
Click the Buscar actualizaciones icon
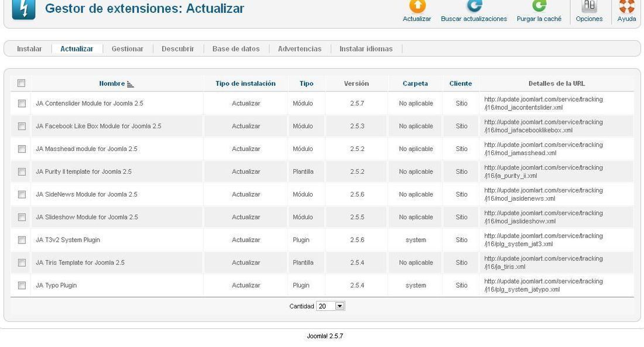tap(474, 6)
